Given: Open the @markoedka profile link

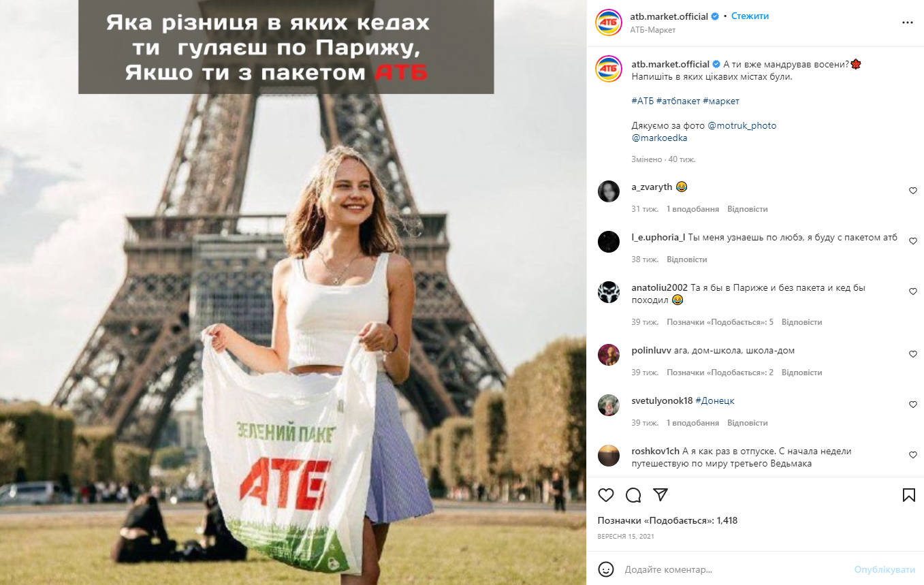Looking at the screenshot, I should (x=659, y=138).
